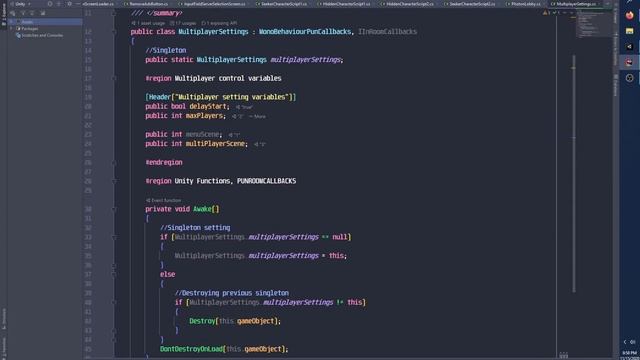Click the DontDestroyOnLoad method call

(191, 349)
